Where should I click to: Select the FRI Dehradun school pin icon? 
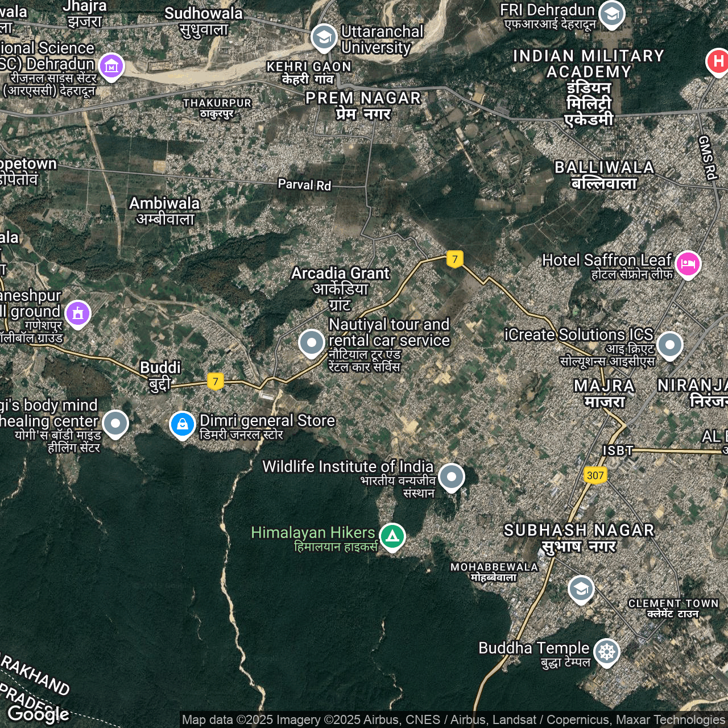[x=611, y=14]
